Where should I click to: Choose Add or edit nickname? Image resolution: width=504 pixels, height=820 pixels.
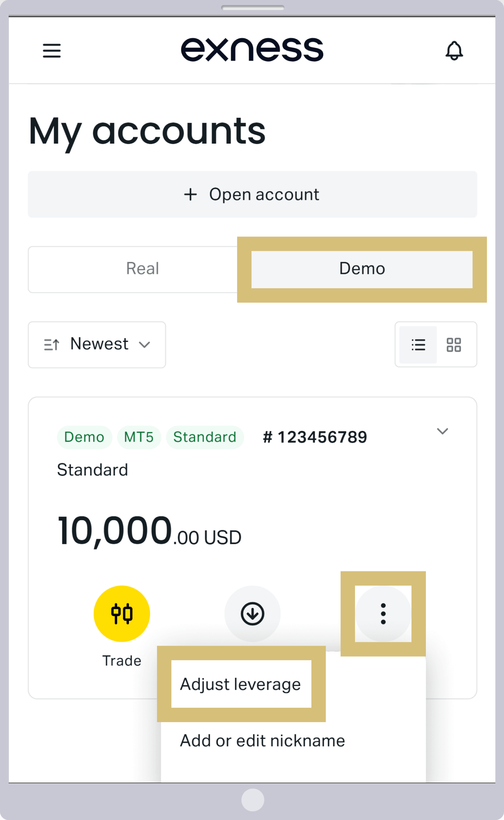point(262,741)
